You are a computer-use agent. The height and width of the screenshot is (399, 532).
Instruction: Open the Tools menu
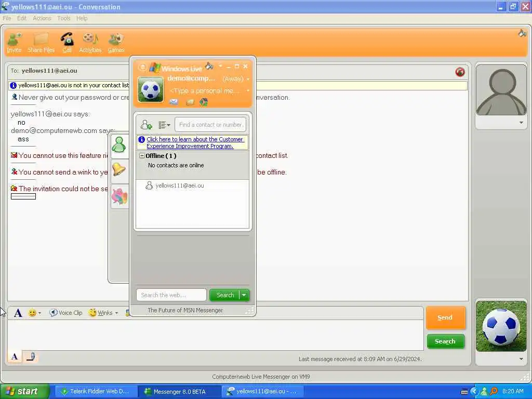tap(64, 18)
